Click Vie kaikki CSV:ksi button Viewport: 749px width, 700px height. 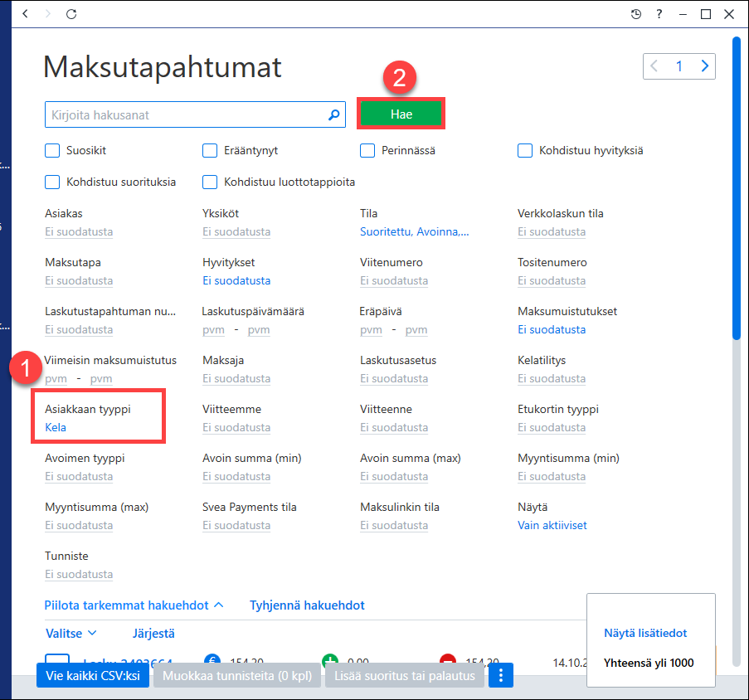coord(93,675)
